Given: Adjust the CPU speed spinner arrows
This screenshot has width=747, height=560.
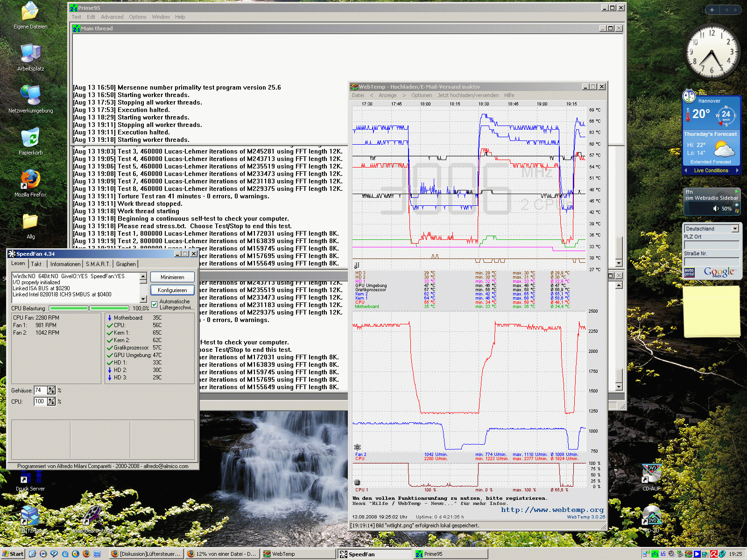Looking at the screenshot, I should (x=51, y=401).
